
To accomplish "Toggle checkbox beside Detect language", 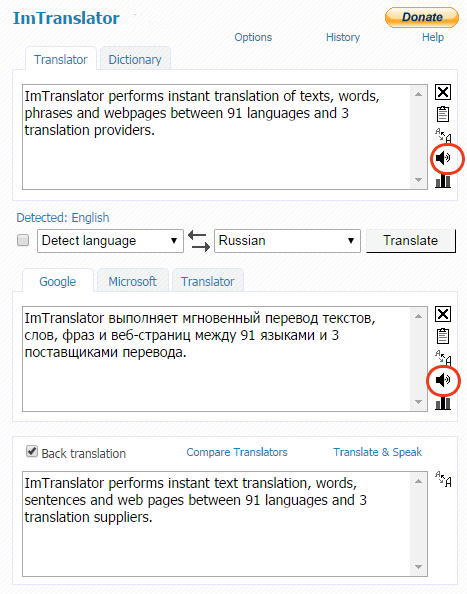I will [x=23, y=240].
